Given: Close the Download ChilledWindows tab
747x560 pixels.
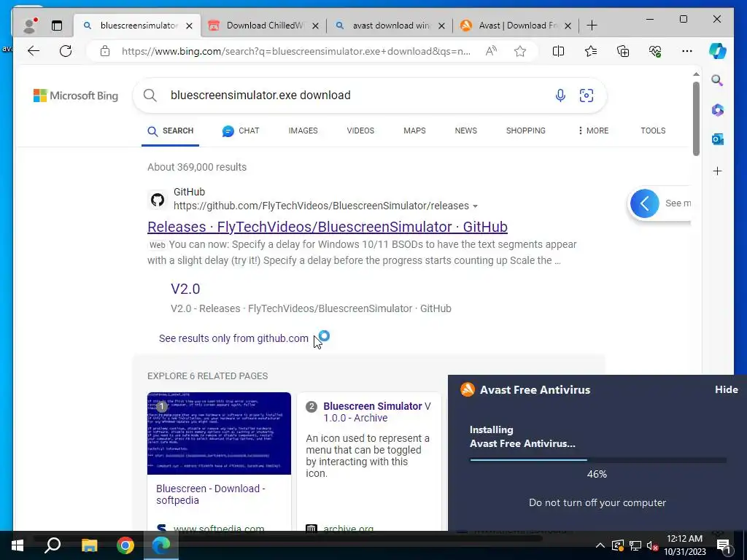Looking at the screenshot, I should tap(315, 26).
